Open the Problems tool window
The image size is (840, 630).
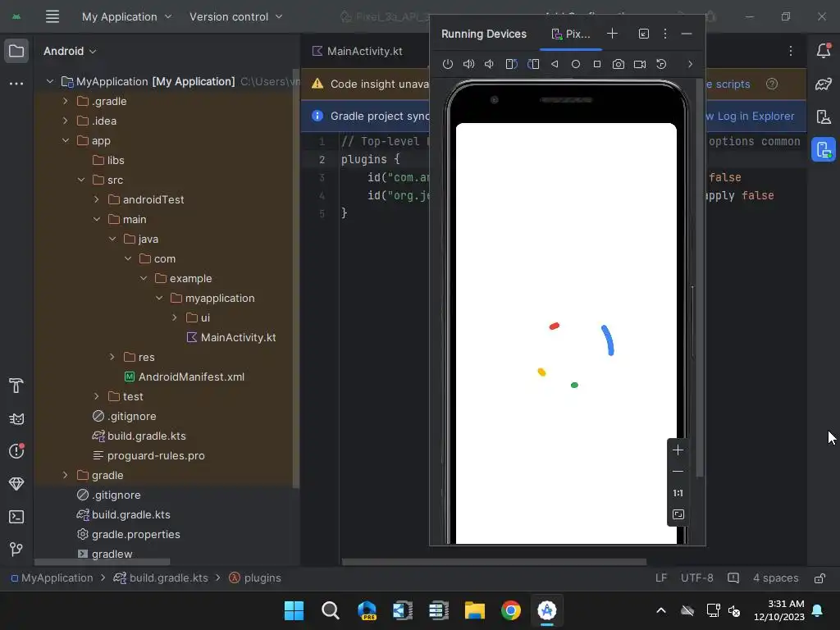[x=16, y=451]
